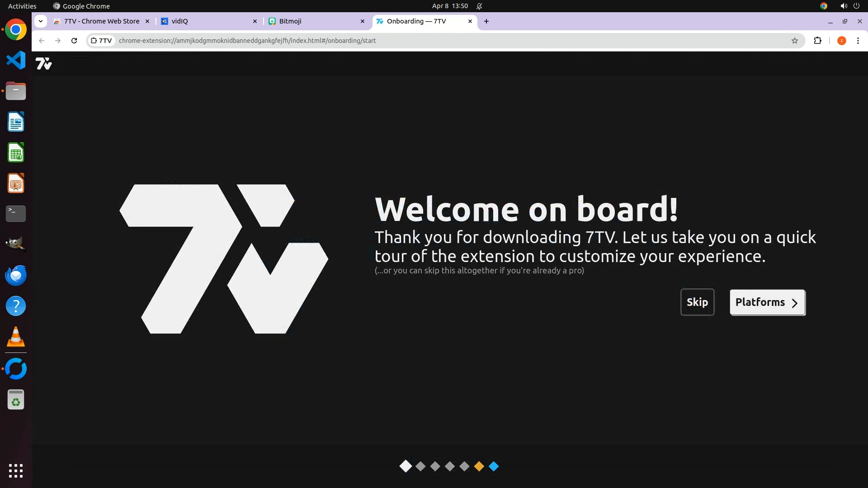Open Chrome three-dot menu
868x488 pixels.
point(858,41)
